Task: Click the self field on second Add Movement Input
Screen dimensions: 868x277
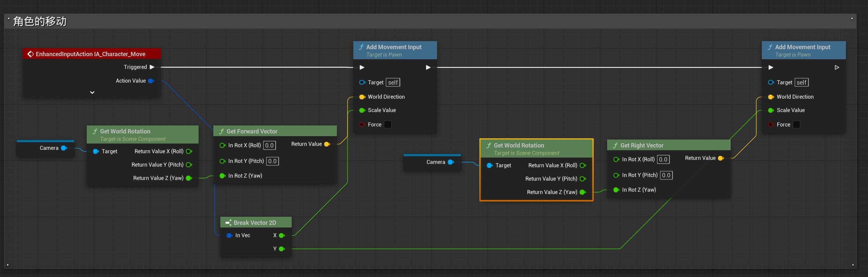Action: [x=802, y=82]
